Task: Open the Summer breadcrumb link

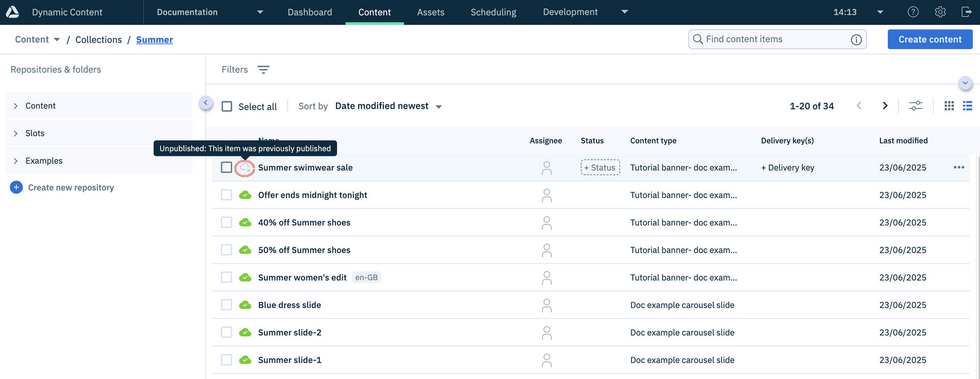Action: [x=154, y=40]
